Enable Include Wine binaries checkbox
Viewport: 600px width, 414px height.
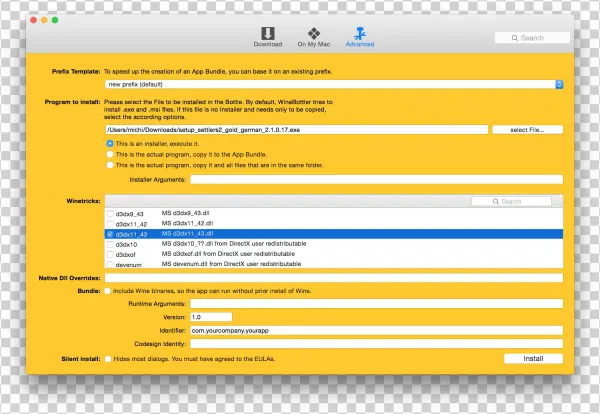point(108,291)
